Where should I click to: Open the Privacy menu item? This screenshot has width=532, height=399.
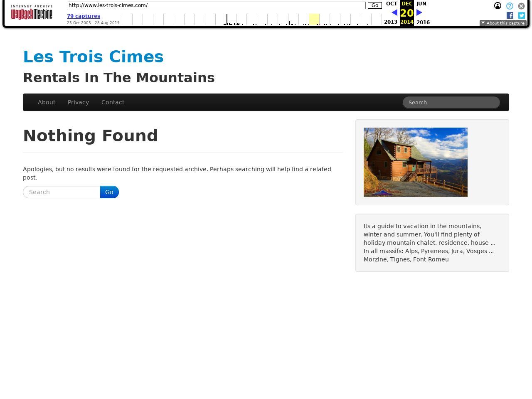click(x=78, y=102)
